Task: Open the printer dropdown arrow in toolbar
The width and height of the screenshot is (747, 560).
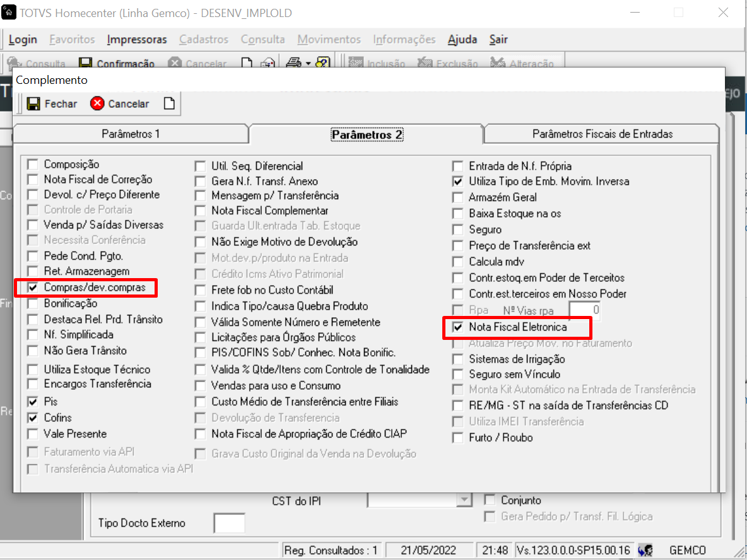Action: pos(309,63)
